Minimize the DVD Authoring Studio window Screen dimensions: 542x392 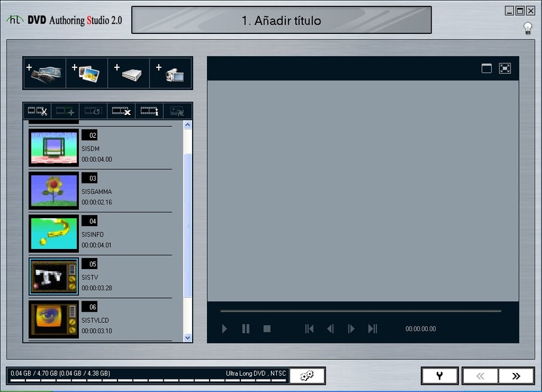[x=509, y=10]
